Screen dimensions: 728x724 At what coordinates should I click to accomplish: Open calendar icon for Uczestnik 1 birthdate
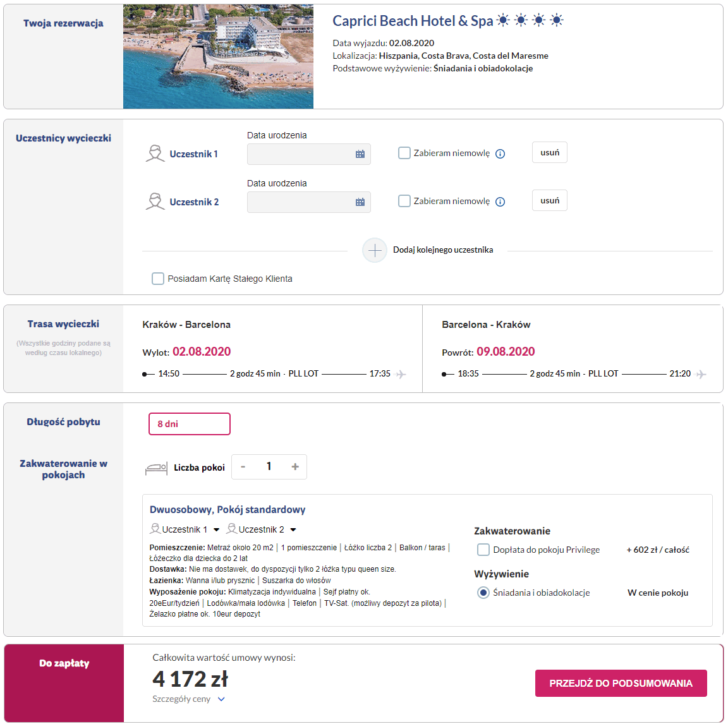point(360,154)
